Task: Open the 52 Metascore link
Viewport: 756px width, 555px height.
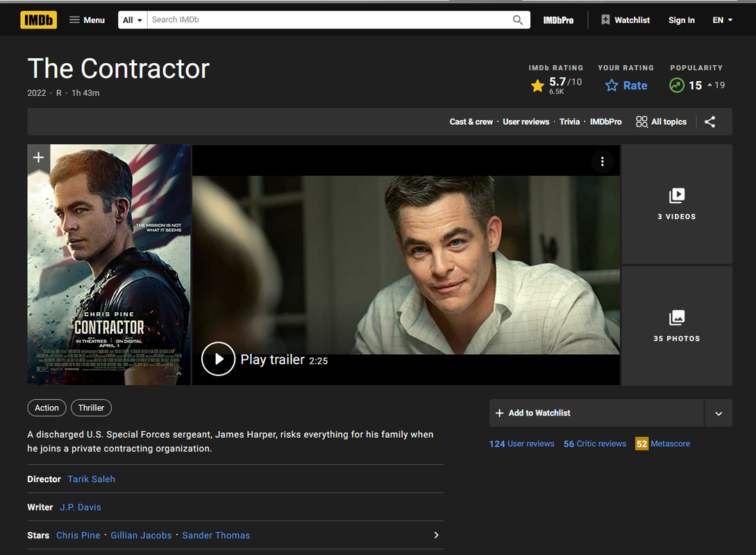Action: (x=662, y=444)
